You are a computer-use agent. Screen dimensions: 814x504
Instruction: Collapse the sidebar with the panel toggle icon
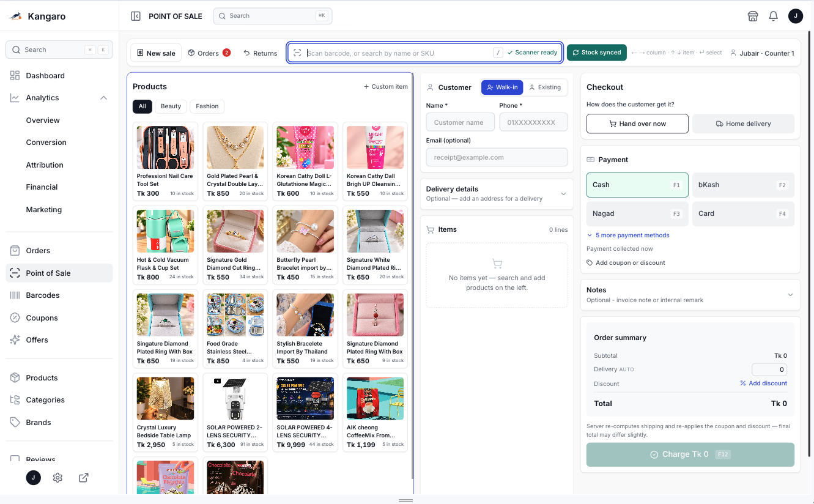click(136, 17)
